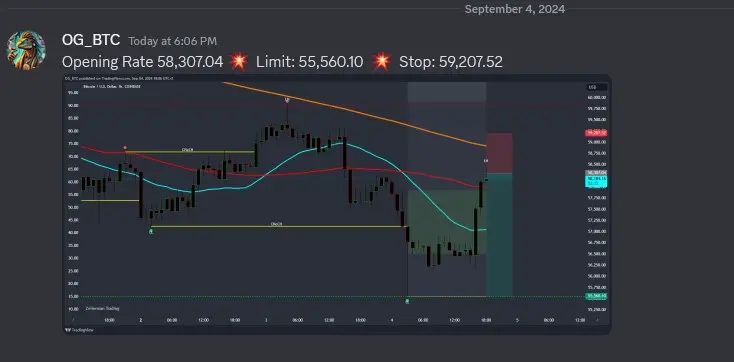Select the red 59,207.52 stop price label
Image resolution: width=734 pixels, height=362 pixels.
[x=596, y=133]
